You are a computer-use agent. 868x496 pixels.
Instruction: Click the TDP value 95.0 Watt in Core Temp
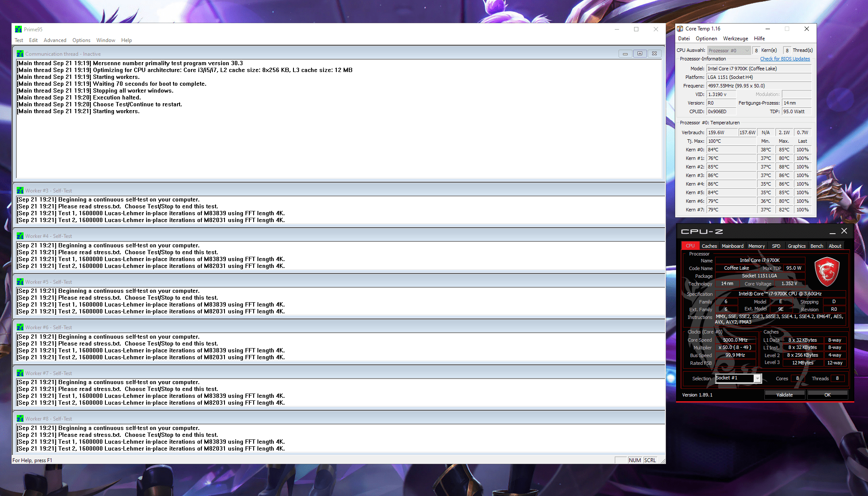click(x=796, y=111)
